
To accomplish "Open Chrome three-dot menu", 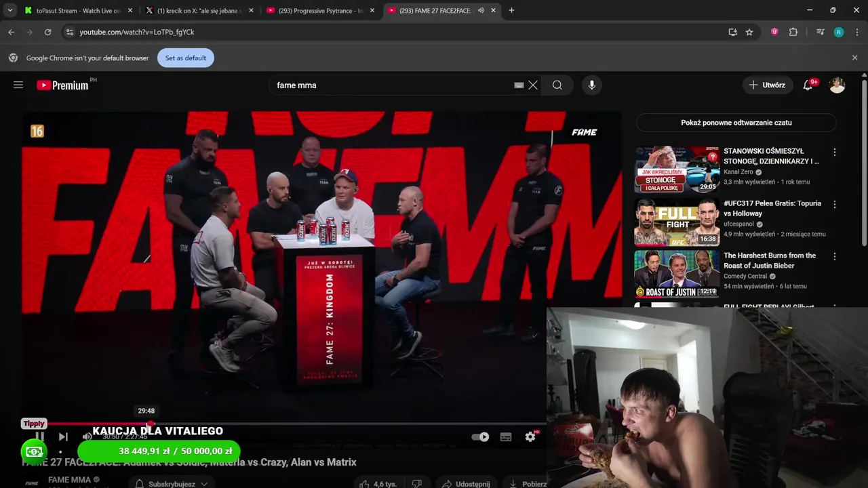I will pyautogui.click(x=857, y=32).
